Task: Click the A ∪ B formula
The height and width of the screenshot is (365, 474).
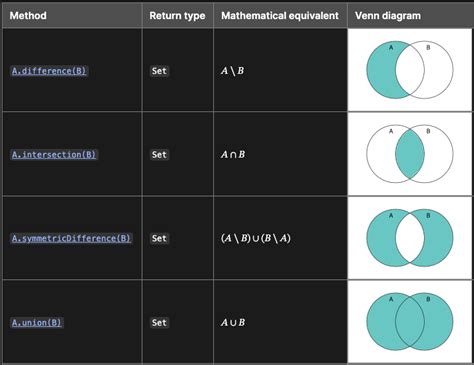Action: point(233,322)
